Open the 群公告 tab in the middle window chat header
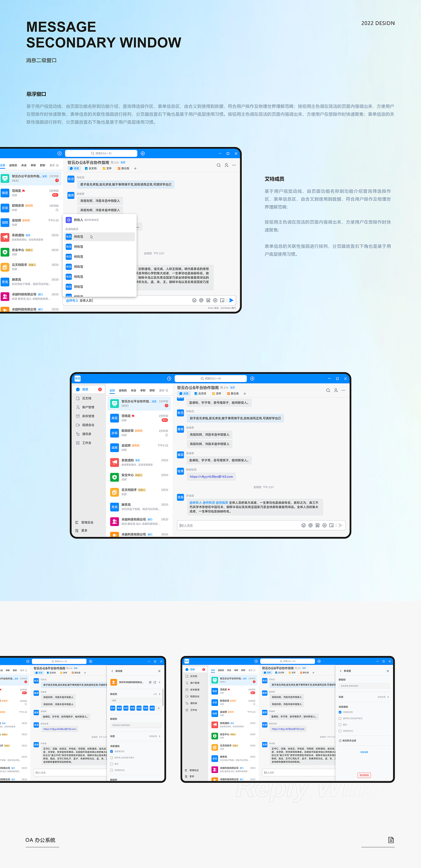This screenshot has height=868, width=421. [233, 394]
